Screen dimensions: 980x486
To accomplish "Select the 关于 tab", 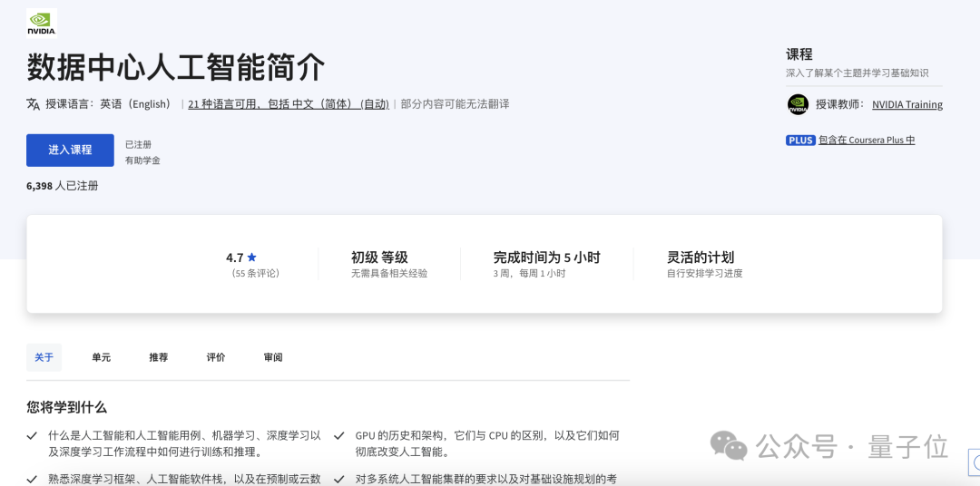I will (x=44, y=357).
